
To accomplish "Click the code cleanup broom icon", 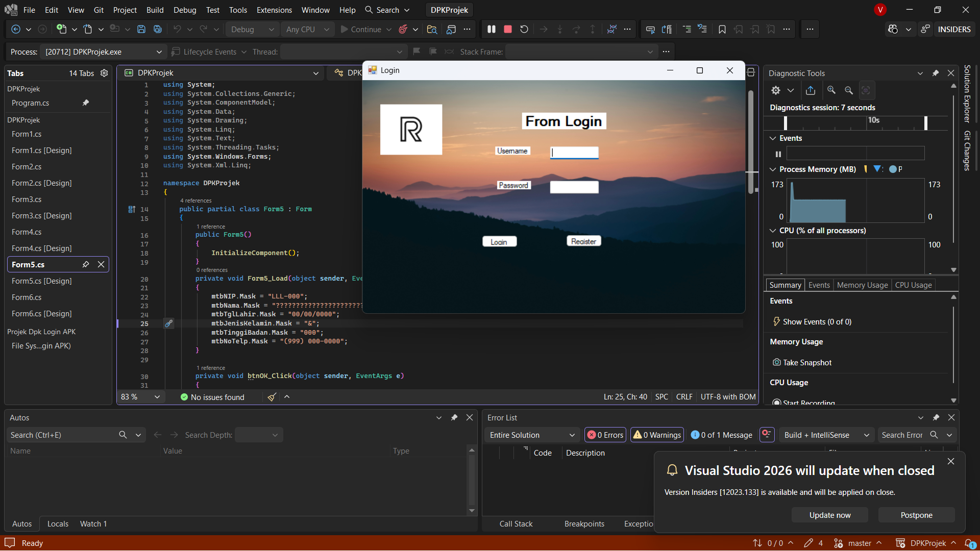I will [x=272, y=397].
